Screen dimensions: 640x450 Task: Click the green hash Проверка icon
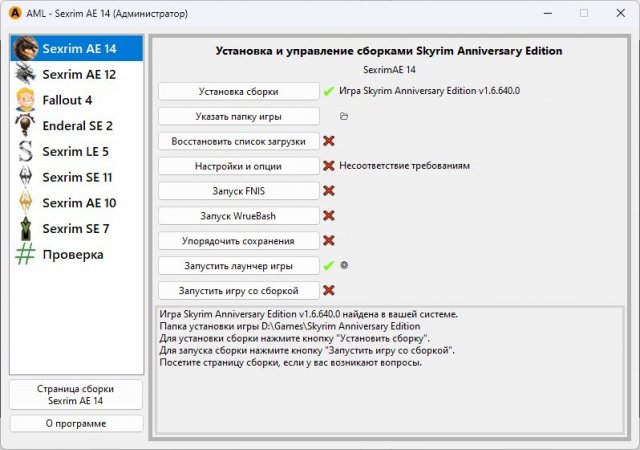pyautogui.click(x=26, y=255)
